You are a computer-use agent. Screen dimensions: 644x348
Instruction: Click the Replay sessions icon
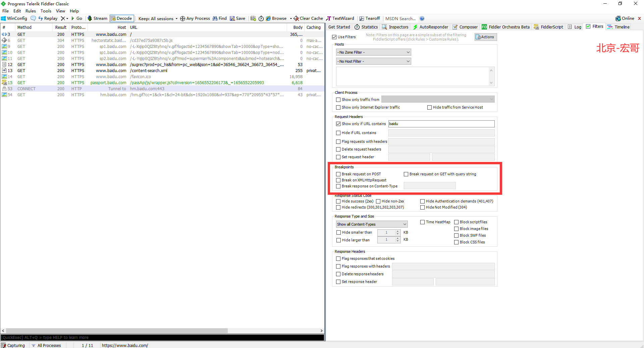[41, 18]
